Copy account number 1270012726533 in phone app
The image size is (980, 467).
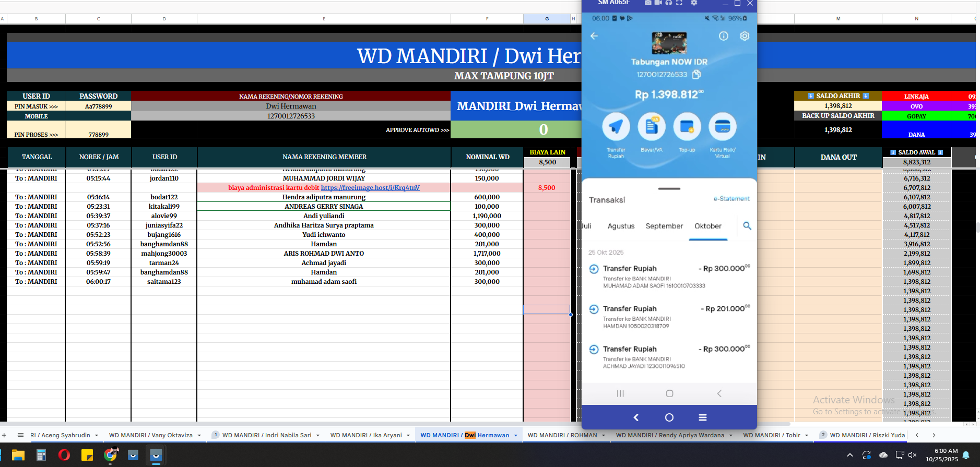click(x=696, y=75)
